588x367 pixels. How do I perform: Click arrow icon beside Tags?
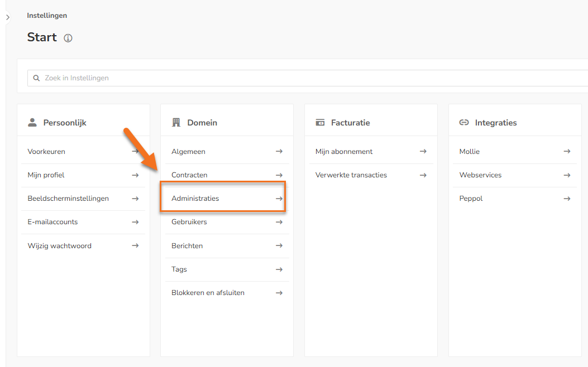tap(279, 269)
